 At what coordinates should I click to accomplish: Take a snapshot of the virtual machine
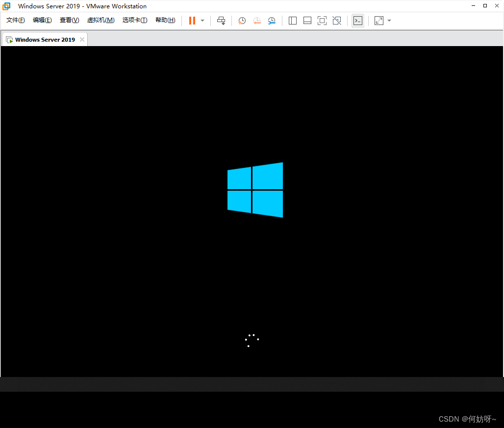point(242,21)
